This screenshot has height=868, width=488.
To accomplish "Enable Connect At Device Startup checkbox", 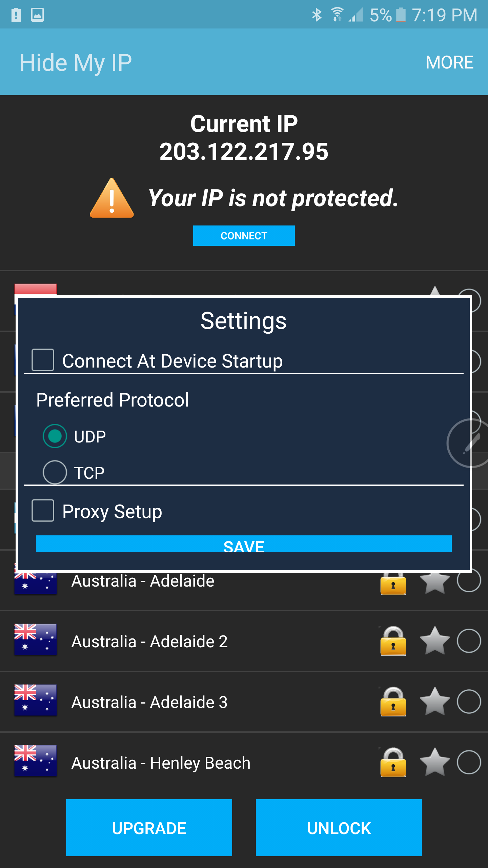I will click(43, 360).
